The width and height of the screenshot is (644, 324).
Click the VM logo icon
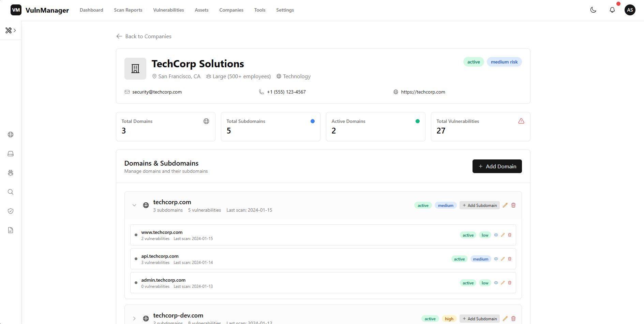(16, 10)
